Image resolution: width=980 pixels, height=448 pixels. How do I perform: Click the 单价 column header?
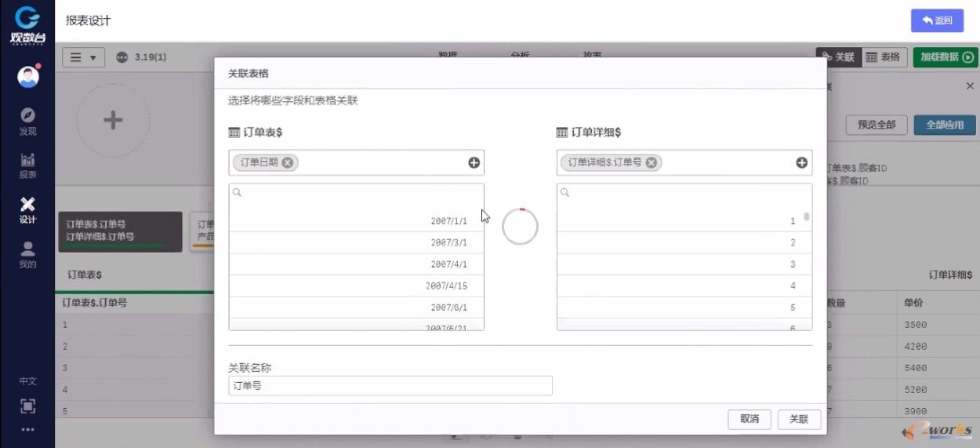tap(913, 302)
